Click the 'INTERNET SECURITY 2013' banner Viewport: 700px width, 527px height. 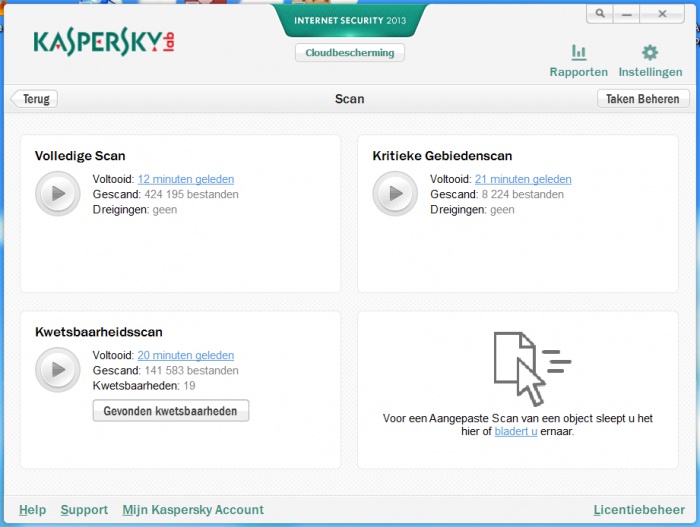click(350, 20)
